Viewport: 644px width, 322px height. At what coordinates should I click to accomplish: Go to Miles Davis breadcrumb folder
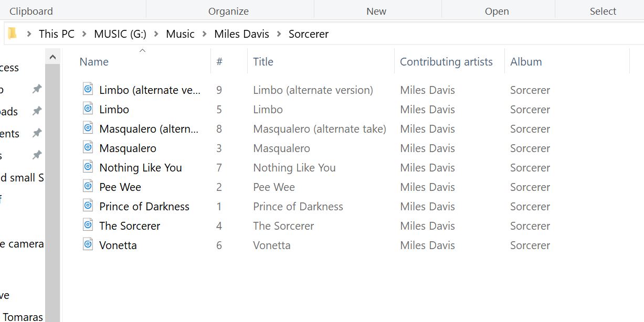(241, 34)
